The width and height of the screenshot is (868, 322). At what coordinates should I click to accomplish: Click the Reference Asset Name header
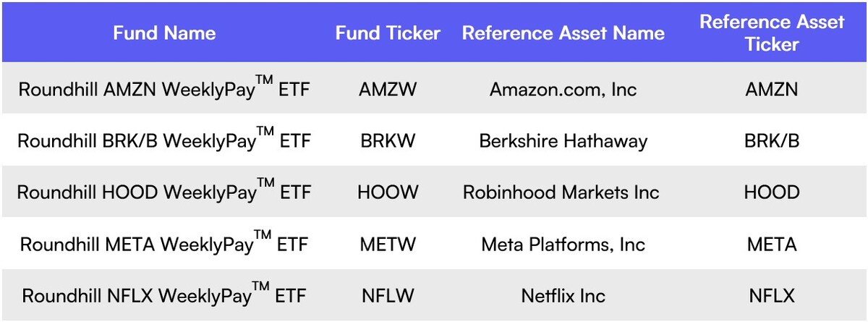coord(563,33)
